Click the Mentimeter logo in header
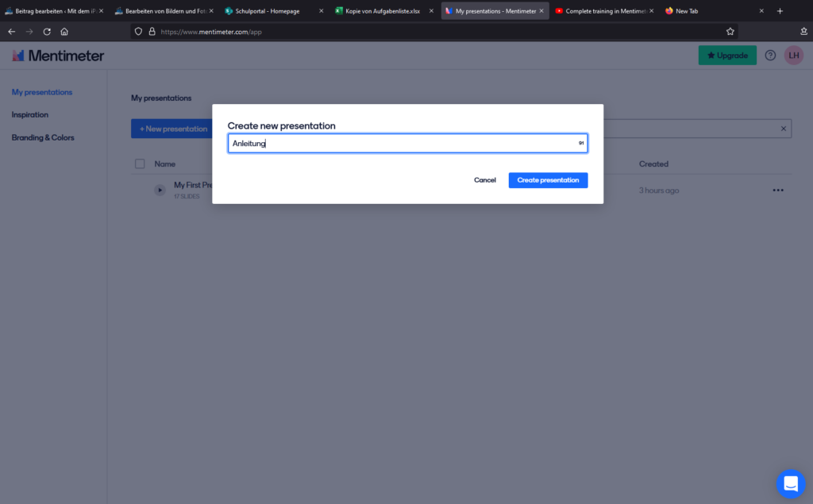The width and height of the screenshot is (813, 504). pos(58,56)
